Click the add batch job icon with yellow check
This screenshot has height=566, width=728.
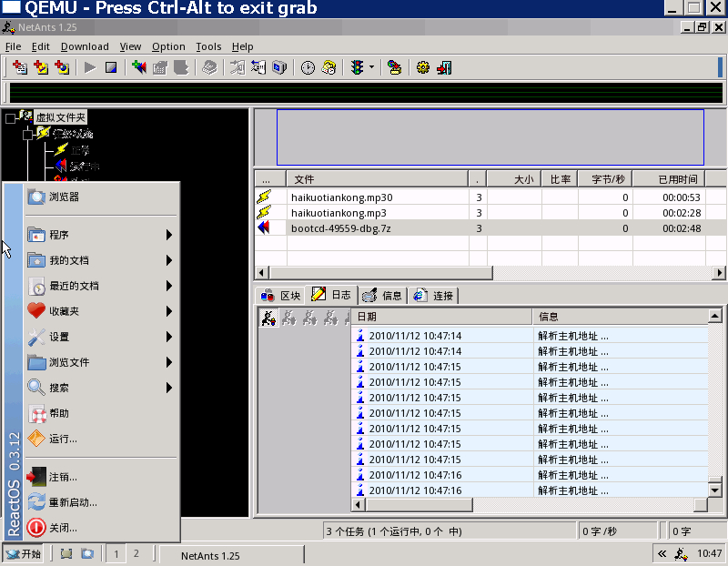[41, 67]
